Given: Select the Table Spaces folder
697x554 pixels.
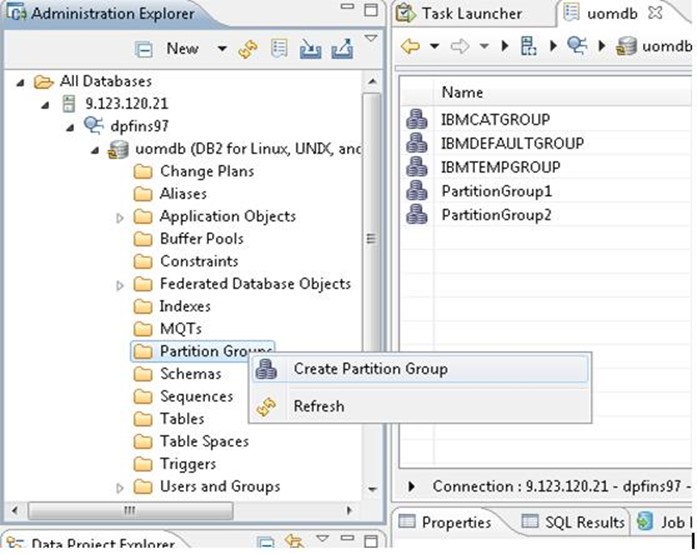Looking at the screenshot, I should pos(204,441).
